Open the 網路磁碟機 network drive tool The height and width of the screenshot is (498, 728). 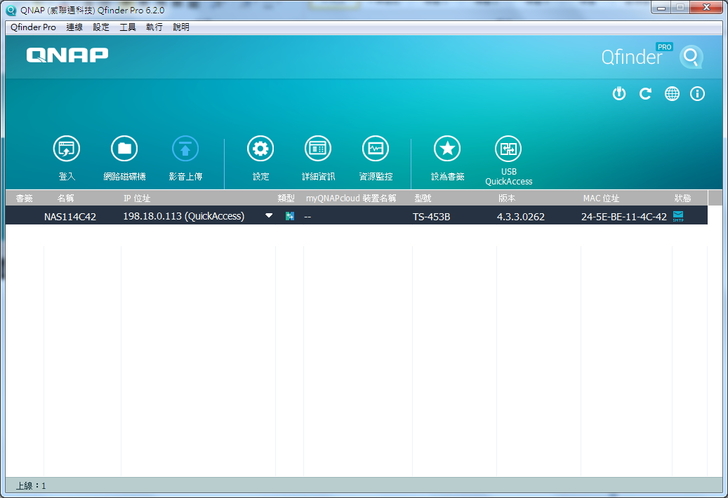pyautogui.click(x=124, y=150)
